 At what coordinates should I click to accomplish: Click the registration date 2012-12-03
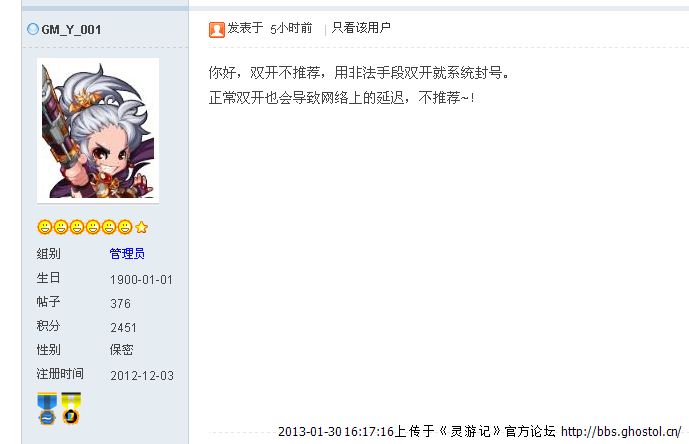142,375
